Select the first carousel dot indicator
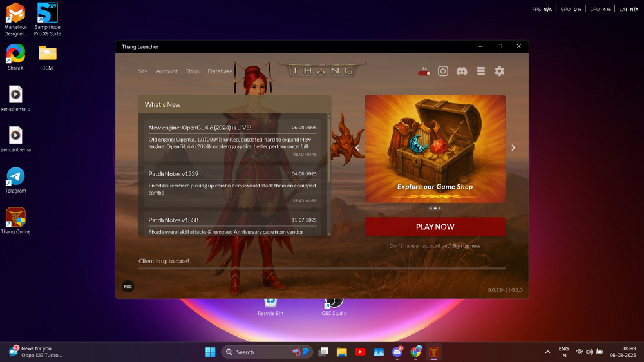Viewport: 644px width, 362px height. (431, 208)
